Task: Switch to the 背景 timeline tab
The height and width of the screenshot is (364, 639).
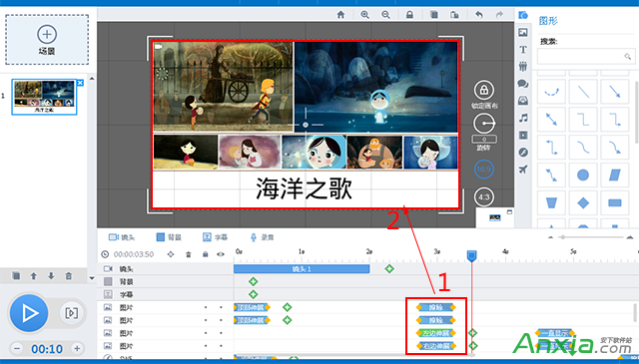Action: pyautogui.click(x=169, y=237)
